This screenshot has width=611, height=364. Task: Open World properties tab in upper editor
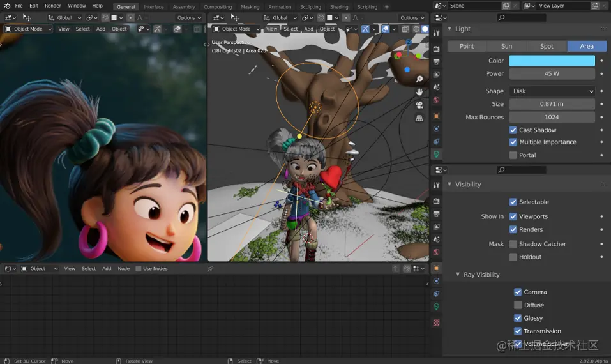pos(437,100)
